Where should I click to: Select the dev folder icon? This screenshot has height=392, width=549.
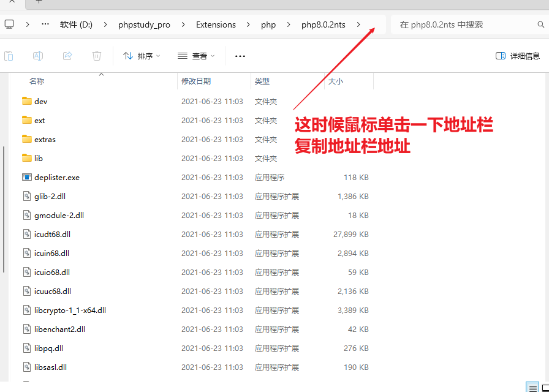pyautogui.click(x=26, y=101)
